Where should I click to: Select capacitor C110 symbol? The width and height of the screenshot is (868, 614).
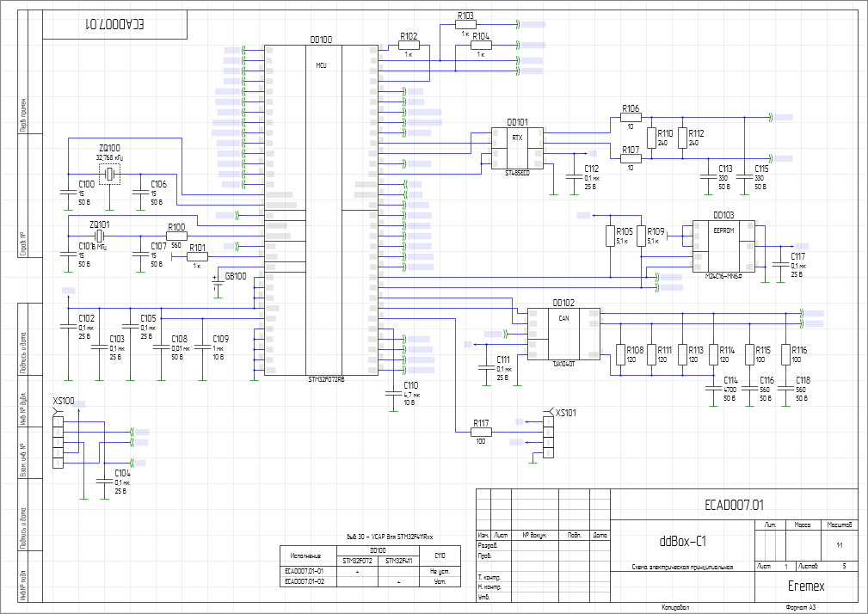pyautogui.click(x=392, y=394)
